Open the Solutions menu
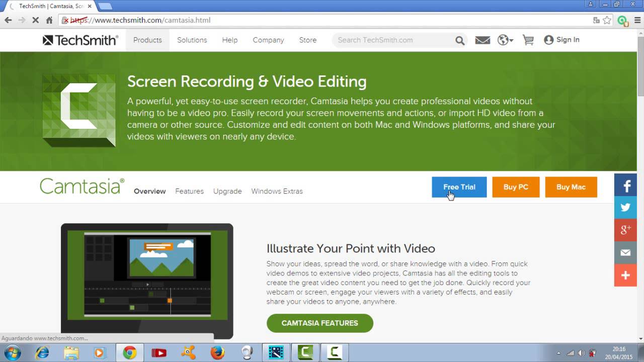The height and width of the screenshot is (362, 644). pos(192,40)
